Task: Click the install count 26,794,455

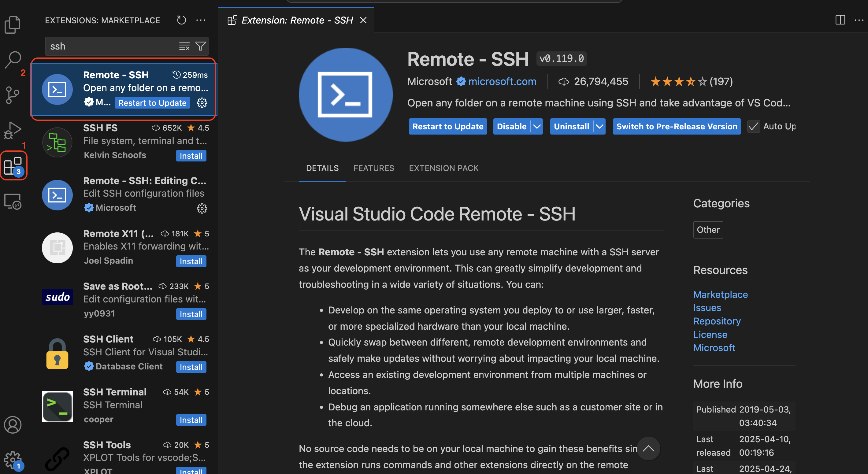Action: pyautogui.click(x=593, y=81)
